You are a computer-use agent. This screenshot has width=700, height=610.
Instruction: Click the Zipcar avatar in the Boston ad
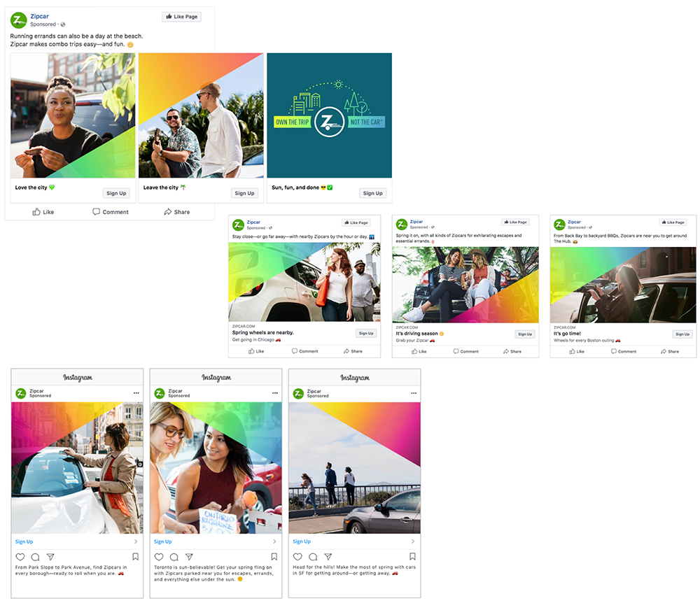[560, 225]
